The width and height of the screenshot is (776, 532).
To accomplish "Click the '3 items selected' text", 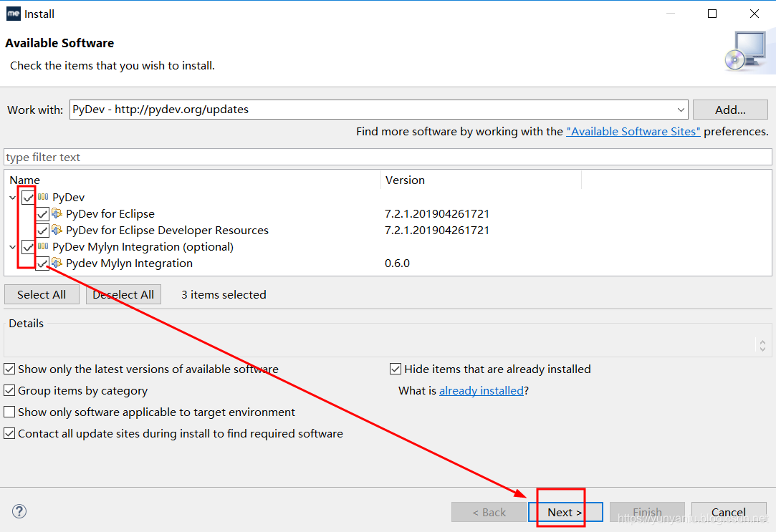I will click(x=224, y=295).
